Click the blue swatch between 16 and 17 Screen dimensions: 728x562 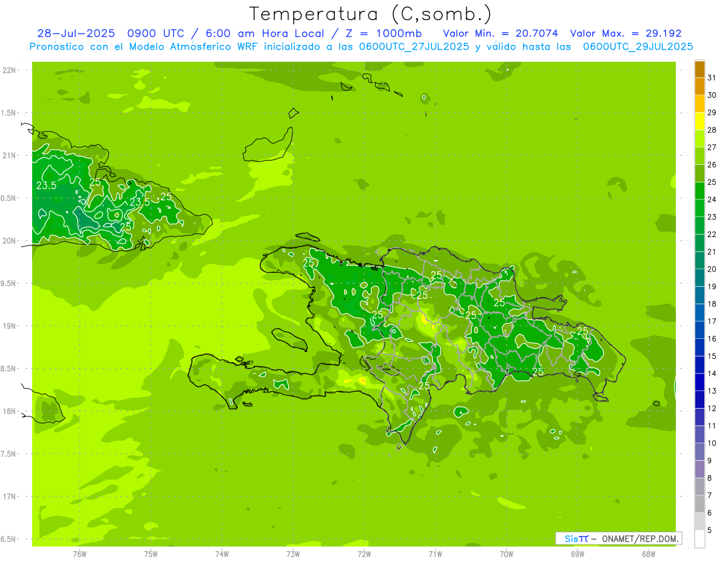tap(699, 330)
